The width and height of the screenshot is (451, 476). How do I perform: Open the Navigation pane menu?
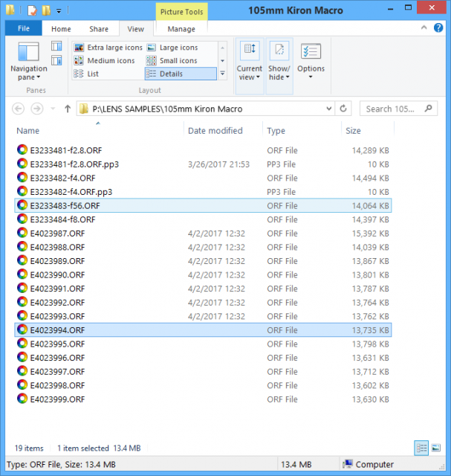[29, 61]
